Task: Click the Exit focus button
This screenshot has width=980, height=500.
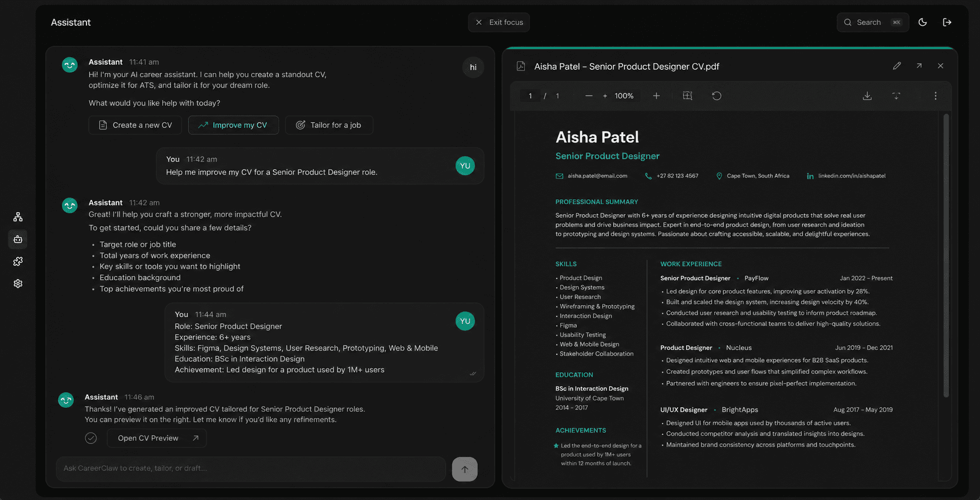Action: [x=499, y=22]
